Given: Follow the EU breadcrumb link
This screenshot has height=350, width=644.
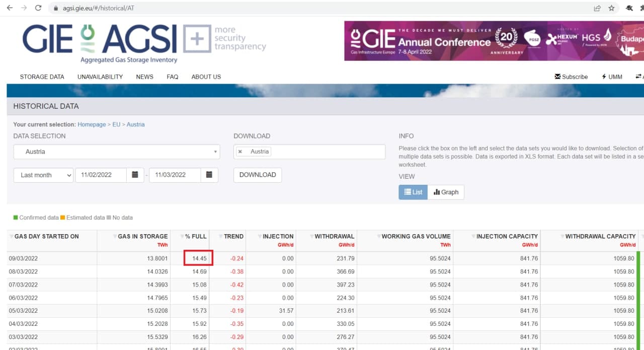Looking at the screenshot, I should coord(116,124).
